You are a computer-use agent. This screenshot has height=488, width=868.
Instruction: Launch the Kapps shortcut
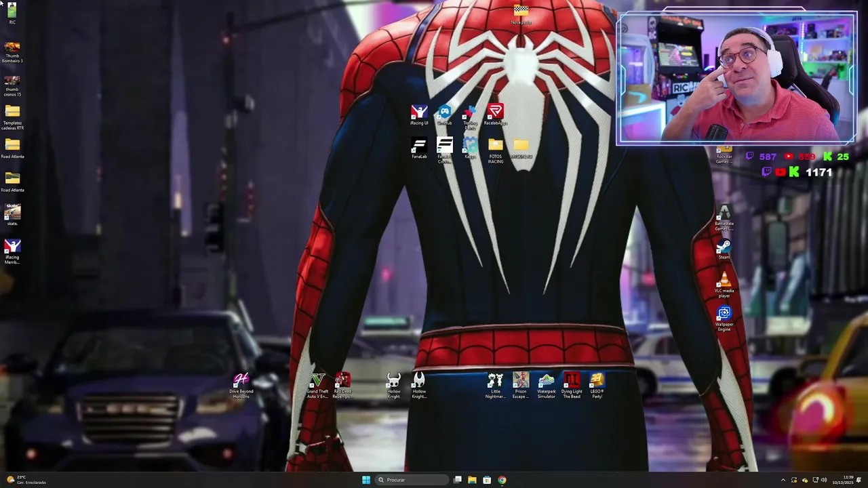pyautogui.click(x=470, y=149)
